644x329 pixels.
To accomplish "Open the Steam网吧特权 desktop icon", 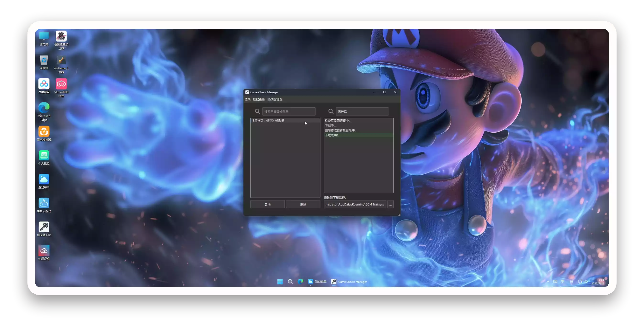I will tap(61, 88).
